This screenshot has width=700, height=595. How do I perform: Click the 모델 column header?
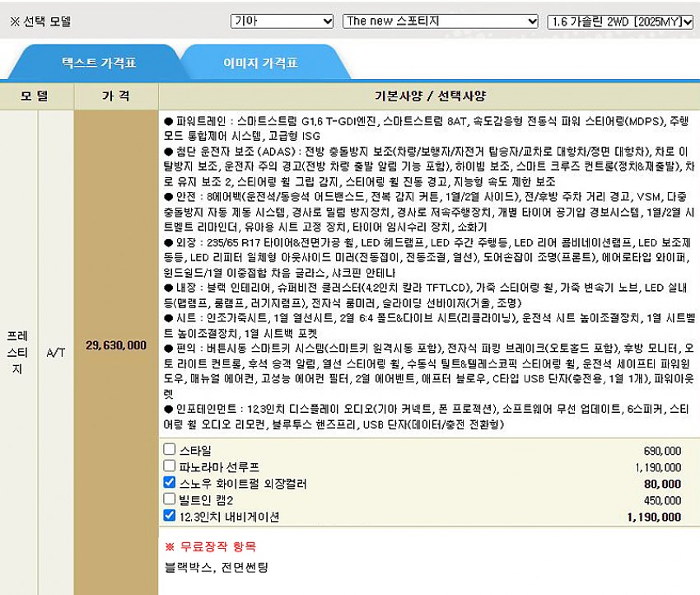[x=36, y=96]
